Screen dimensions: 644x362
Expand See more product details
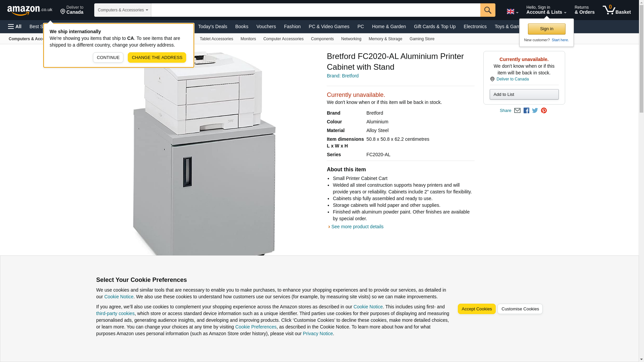click(x=357, y=227)
